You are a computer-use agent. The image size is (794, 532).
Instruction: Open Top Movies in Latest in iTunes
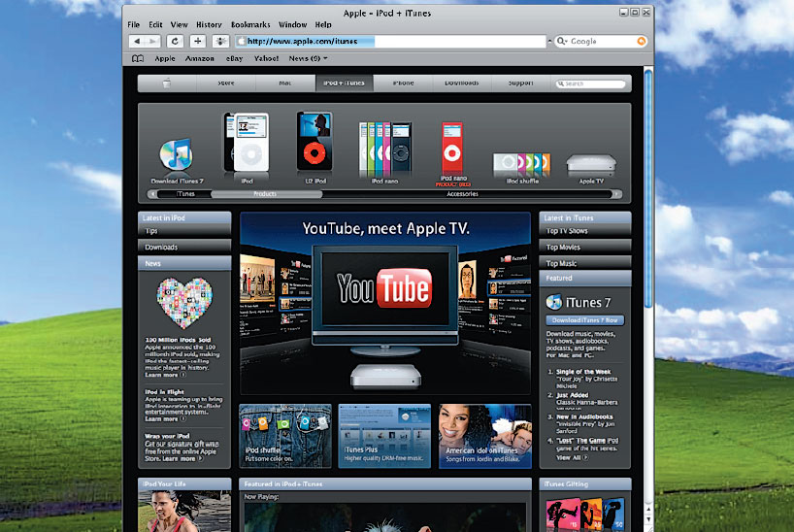pos(585,248)
